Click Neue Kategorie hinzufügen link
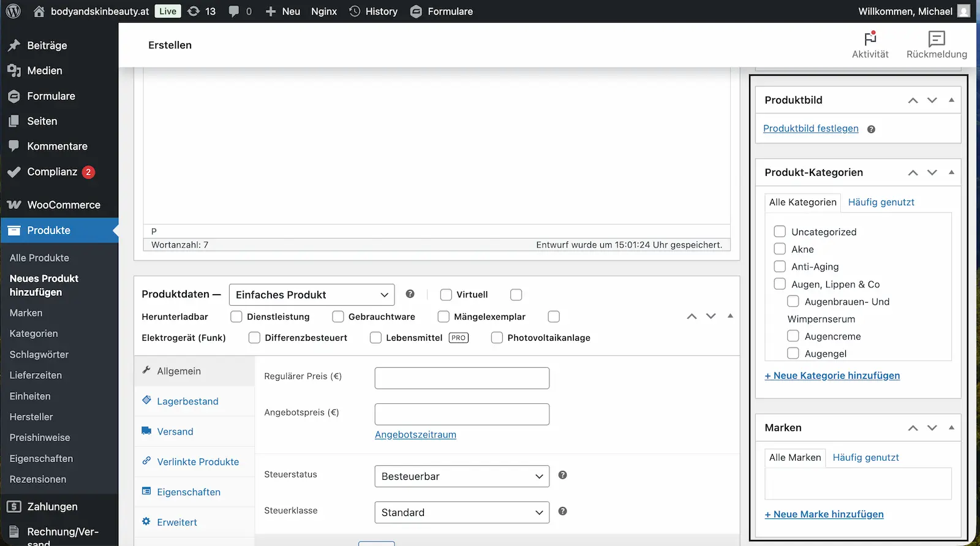Image resolution: width=980 pixels, height=546 pixels. pos(832,376)
